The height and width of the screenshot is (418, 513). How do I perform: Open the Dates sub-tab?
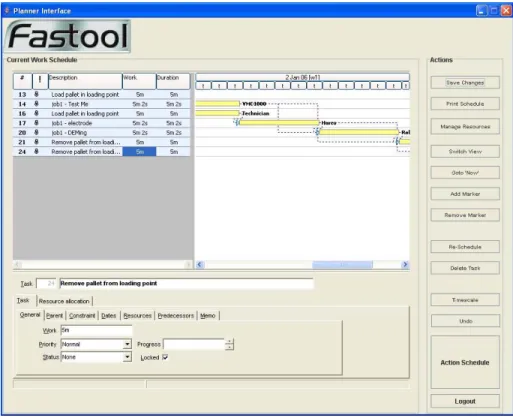(x=109, y=315)
